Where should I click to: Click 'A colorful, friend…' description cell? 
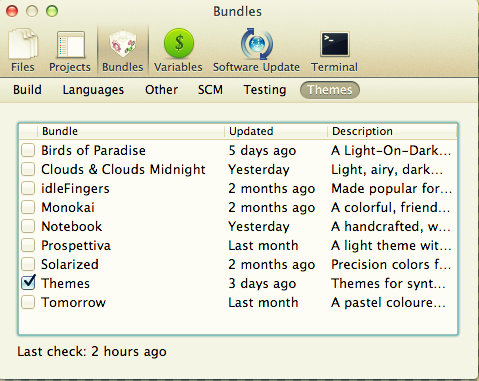[x=391, y=207]
